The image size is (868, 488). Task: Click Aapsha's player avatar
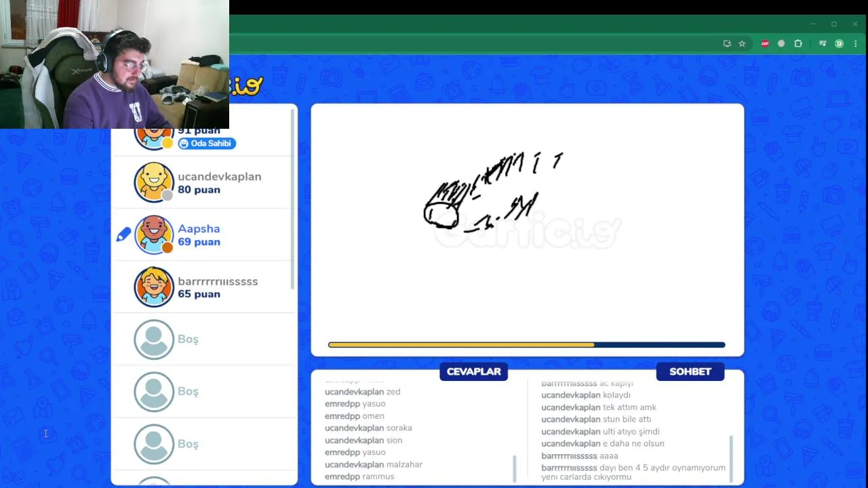[154, 235]
